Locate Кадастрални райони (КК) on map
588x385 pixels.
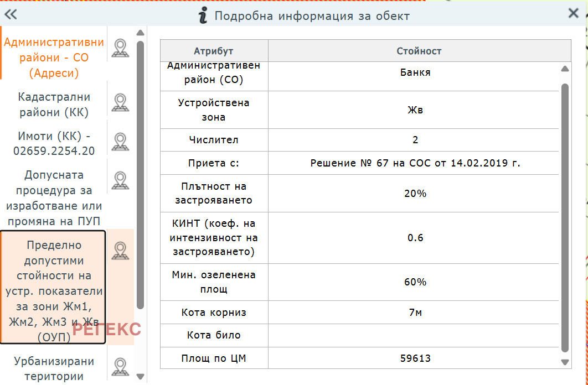pyautogui.click(x=120, y=103)
